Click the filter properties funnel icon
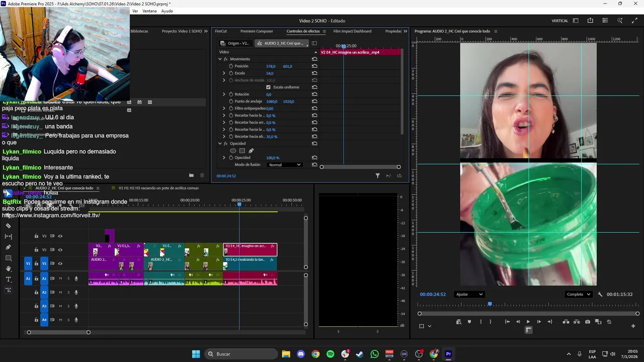This screenshot has height=362, width=644. [x=377, y=175]
